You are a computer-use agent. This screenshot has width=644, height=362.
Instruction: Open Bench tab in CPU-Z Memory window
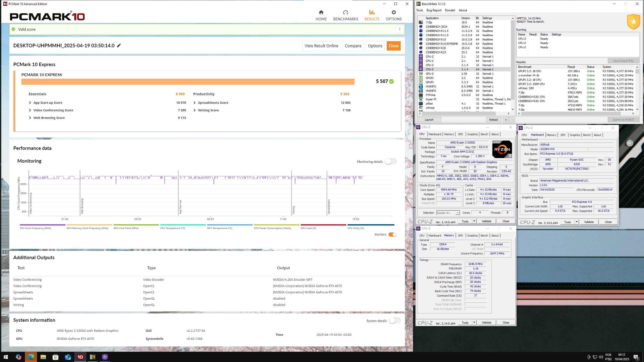click(x=484, y=236)
